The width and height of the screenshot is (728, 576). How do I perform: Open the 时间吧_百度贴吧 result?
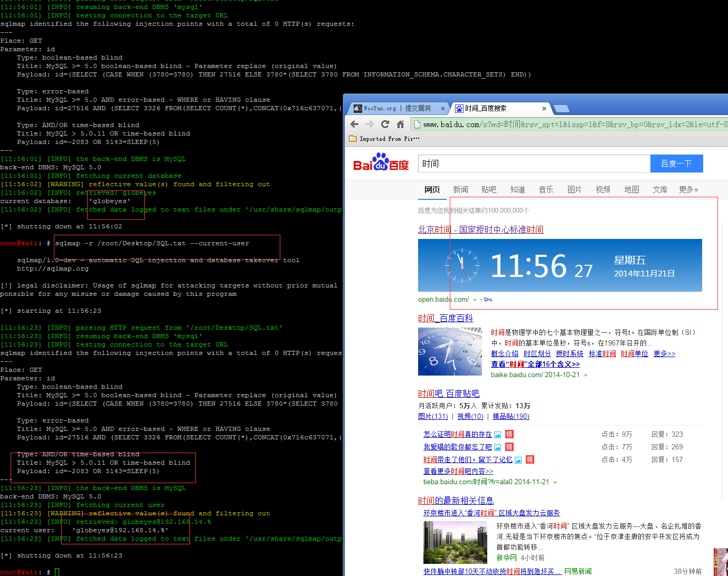(449, 393)
